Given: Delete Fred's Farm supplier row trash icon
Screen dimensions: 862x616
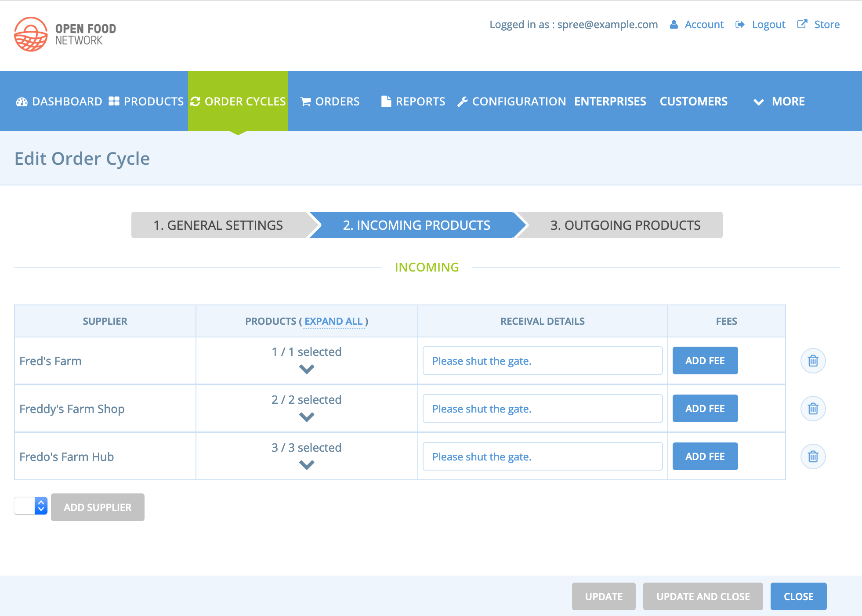Looking at the screenshot, I should click(x=813, y=361).
